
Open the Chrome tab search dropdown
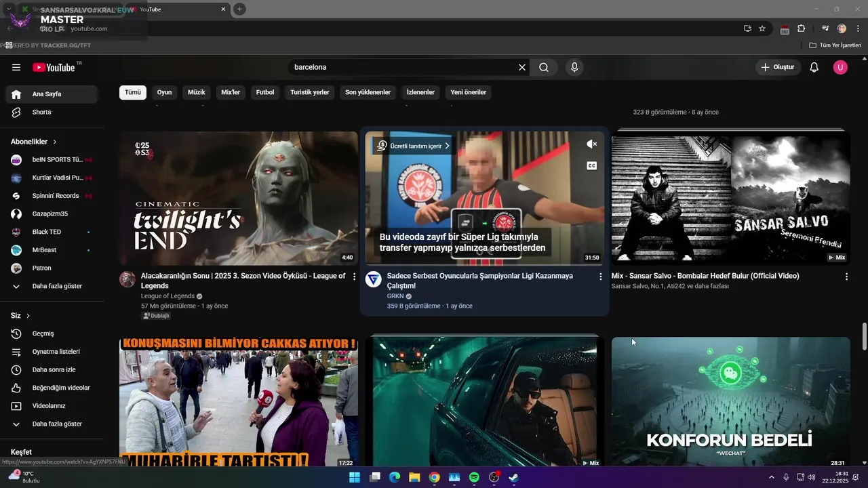click(9, 9)
